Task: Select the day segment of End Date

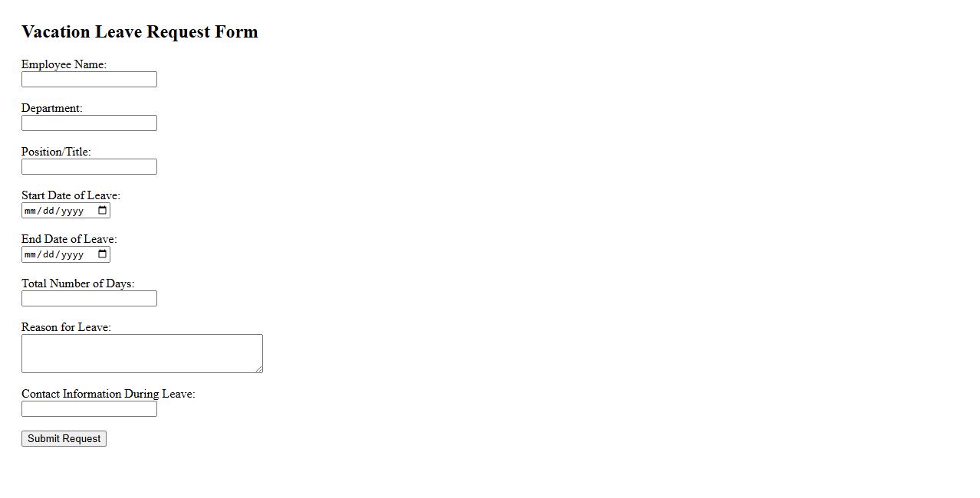Action: click(x=48, y=254)
